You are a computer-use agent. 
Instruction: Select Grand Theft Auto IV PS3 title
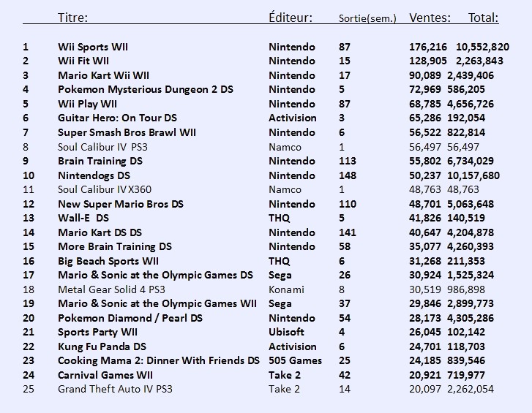coord(115,389)
